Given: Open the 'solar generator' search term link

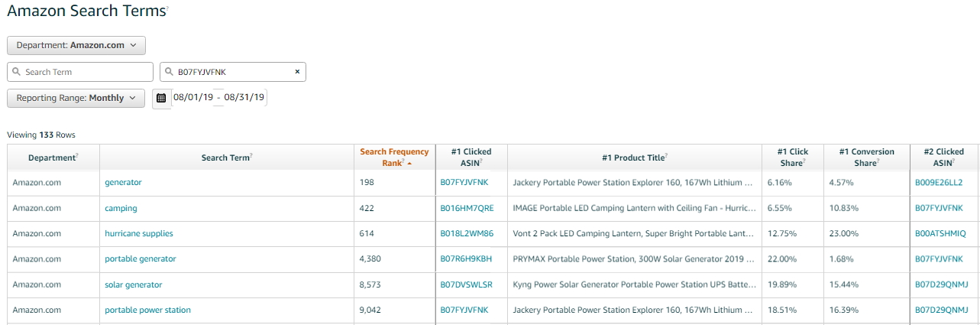Looking at the screenshot, I should 134,284.
